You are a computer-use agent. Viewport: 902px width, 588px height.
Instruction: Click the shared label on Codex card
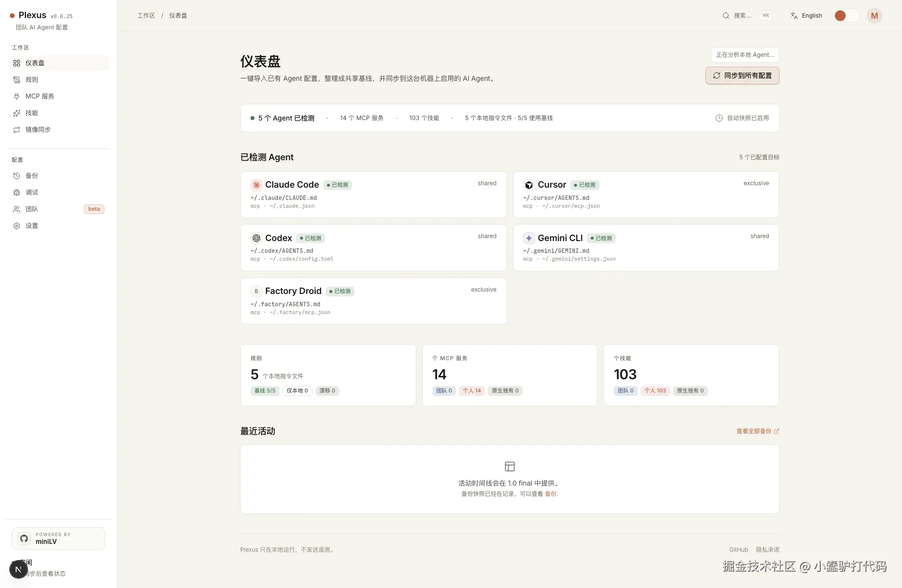[487, 236]
